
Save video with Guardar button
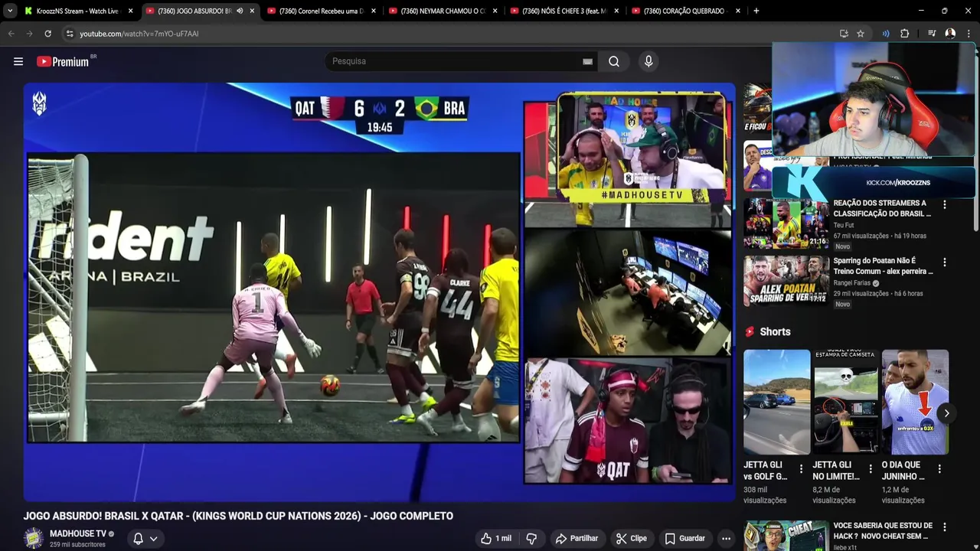[685, 539]
